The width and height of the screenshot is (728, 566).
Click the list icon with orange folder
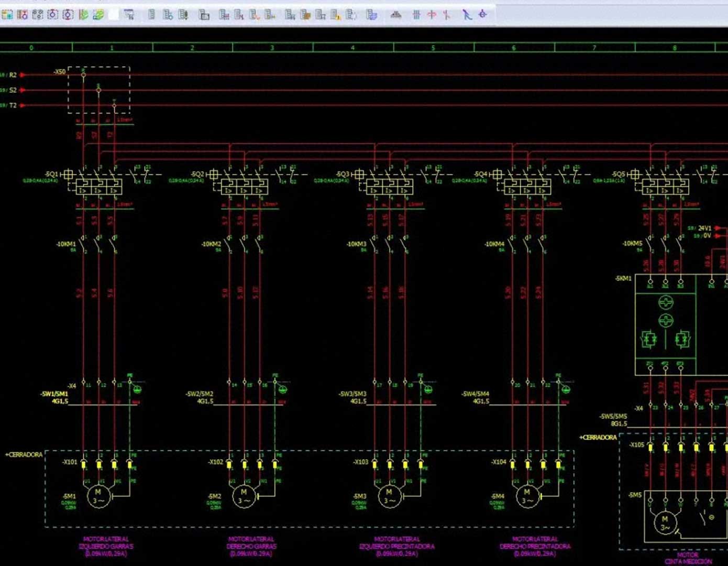tap(305, 15)
